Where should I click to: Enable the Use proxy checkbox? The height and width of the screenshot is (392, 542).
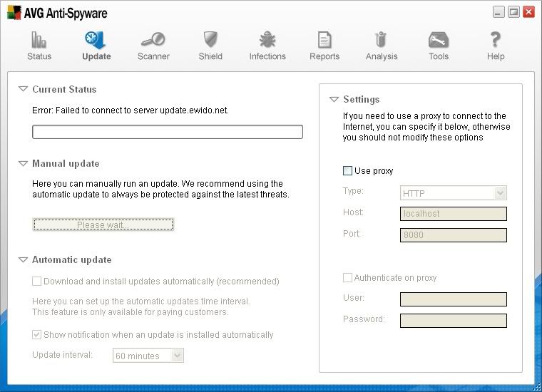tap(347, 170)
